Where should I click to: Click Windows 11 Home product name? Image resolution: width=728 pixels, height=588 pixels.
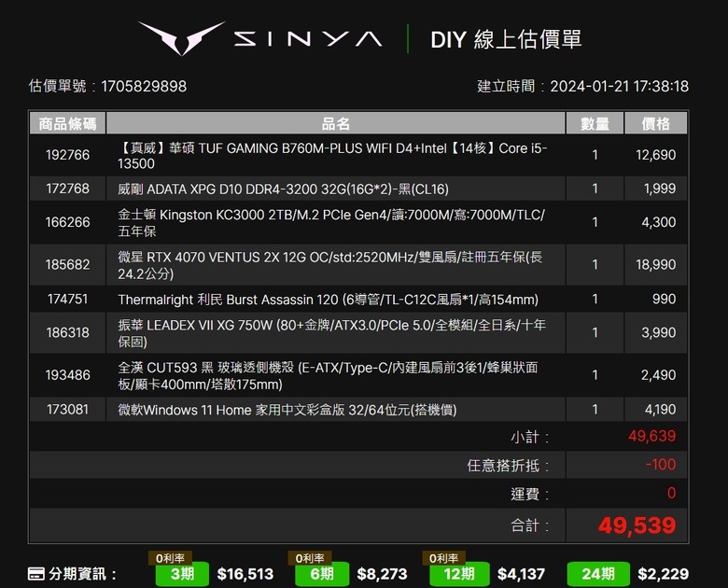tap(287, 410)
